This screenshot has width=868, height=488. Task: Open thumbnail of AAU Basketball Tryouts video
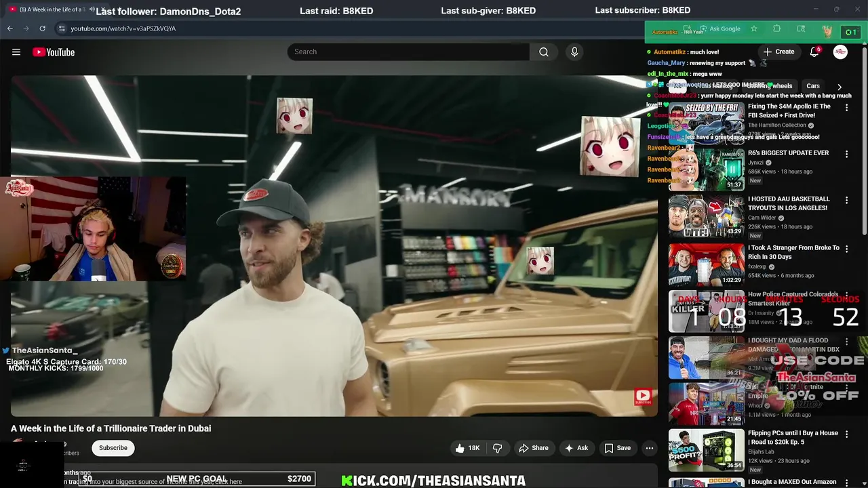[x=707, y=216]
